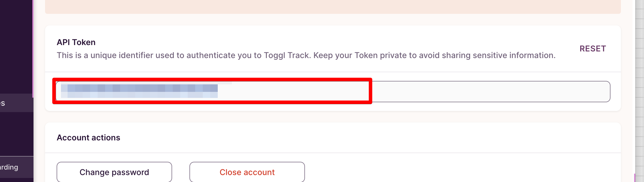
Task: Click the RESET API token button
Action: coord(593,49)
